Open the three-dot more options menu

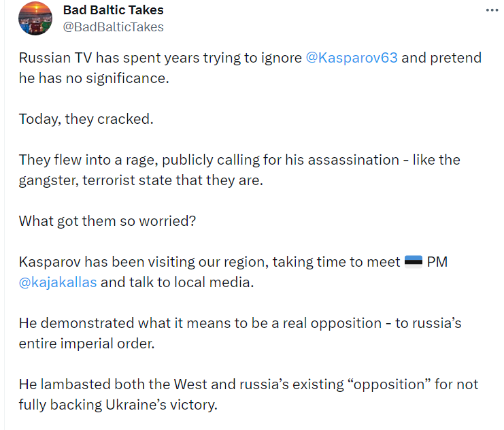coord(491,11)
